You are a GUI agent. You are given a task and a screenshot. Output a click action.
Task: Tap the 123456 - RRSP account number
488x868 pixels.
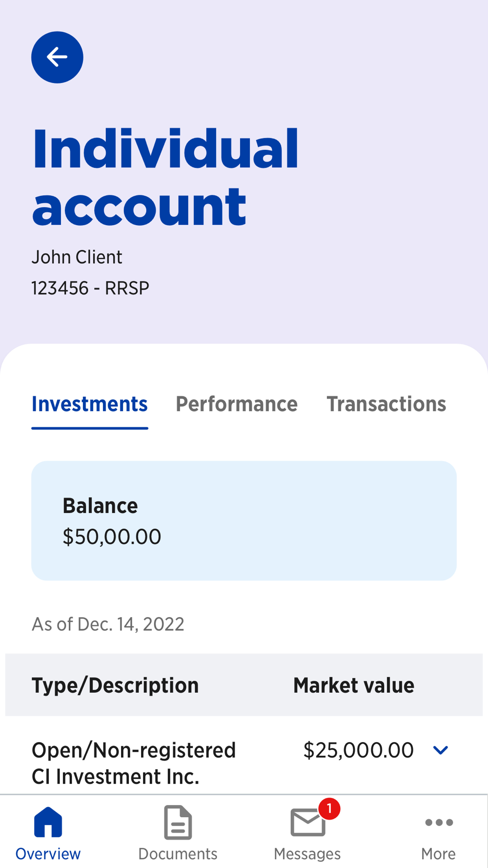coord(90,288)
